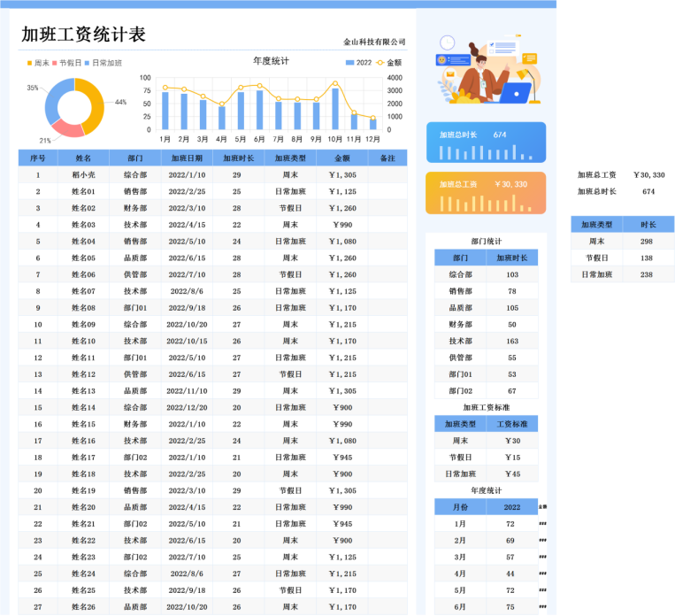Select the yellow 周末 legend marker
675x616 pixels.
[x=29, y=63]
